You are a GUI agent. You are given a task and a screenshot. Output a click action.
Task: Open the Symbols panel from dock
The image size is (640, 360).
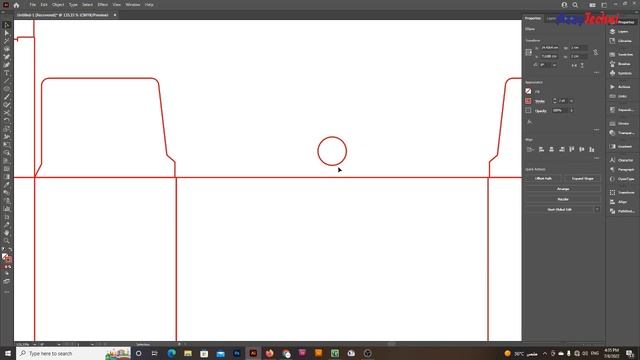click(x=622, y=73)
